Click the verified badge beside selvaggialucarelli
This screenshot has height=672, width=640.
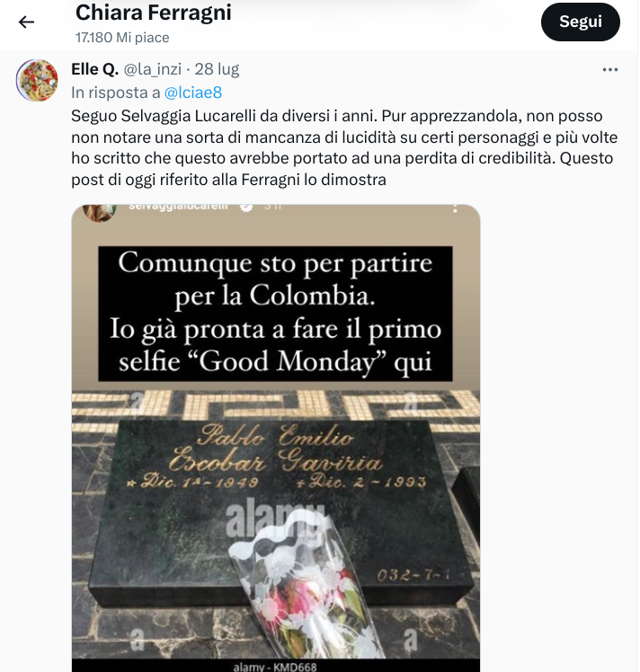(x=245, y=208)
